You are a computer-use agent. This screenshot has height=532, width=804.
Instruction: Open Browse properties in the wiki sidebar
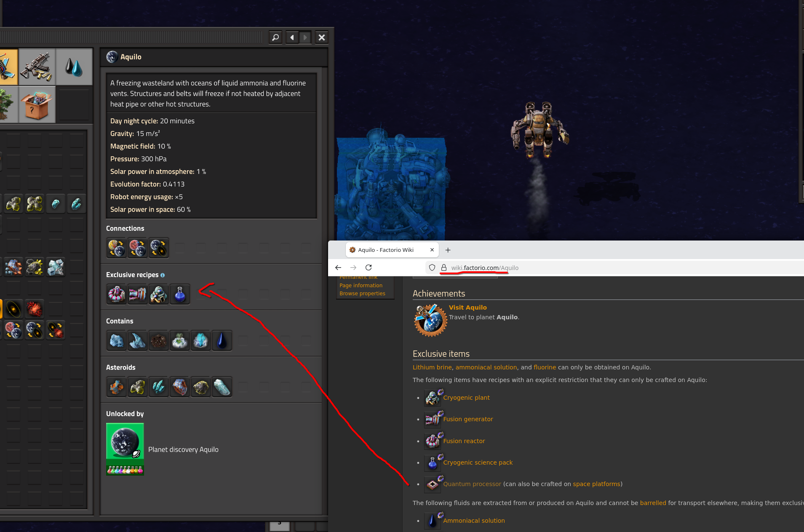coord(362,293)
